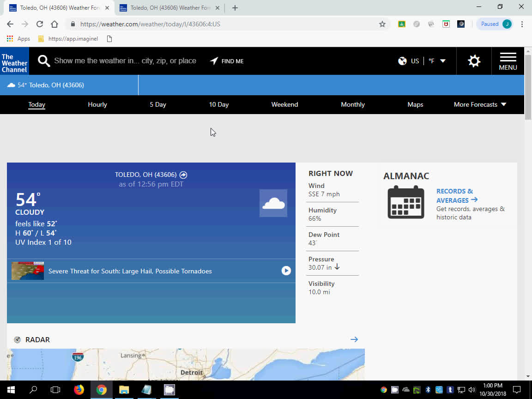
Task: Click the Severe Threat story thumbnail
Action: 28,271
